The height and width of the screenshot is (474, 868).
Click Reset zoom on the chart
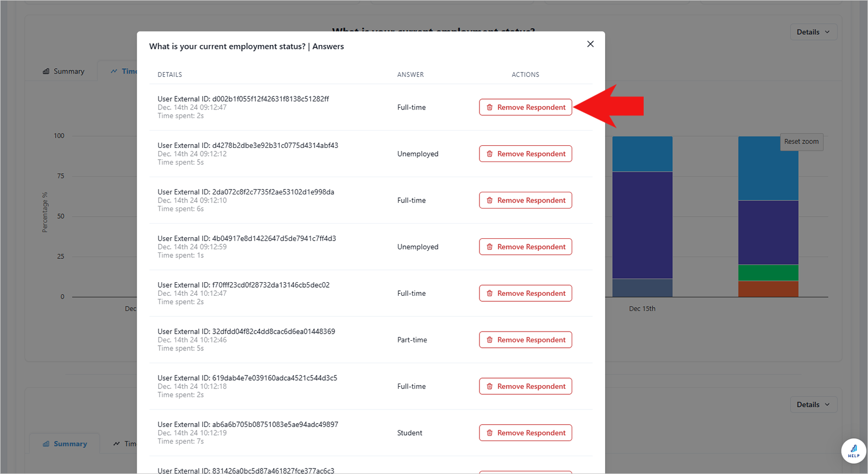[801, 141]
